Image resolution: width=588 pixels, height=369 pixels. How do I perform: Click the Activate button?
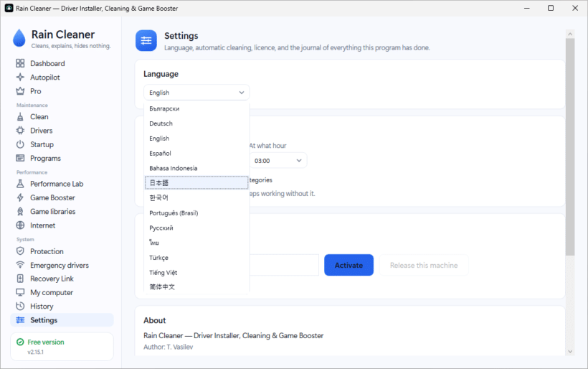[348, 265]
